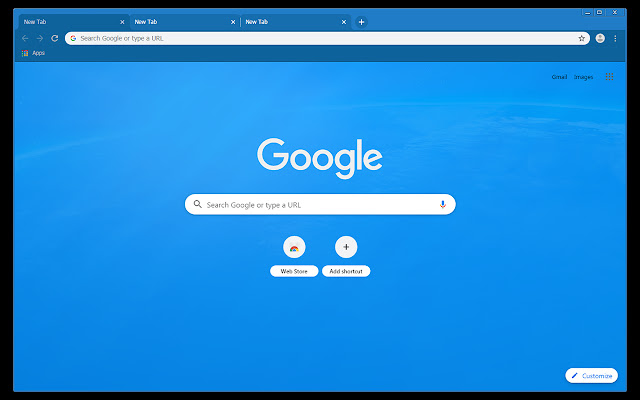
Task: Bookmark this page with the star icon
Action: click(x=582, y=38)
